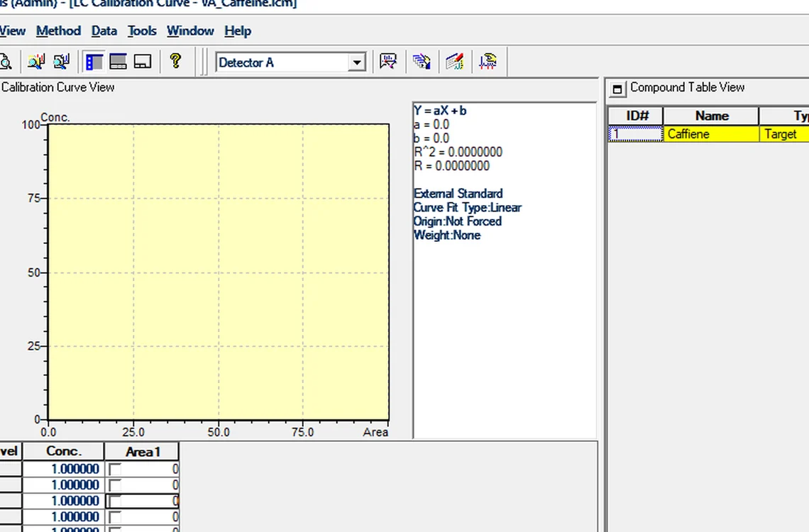Tick the Area1 checkbox in the second row
The height and width of the screenshot is (532, 809).
click(x=115, y=486)
